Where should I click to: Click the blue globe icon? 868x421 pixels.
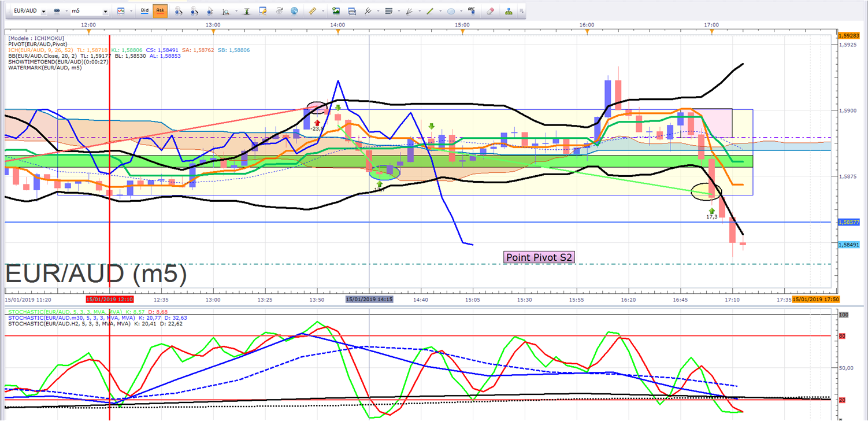(x=294, y=11)
